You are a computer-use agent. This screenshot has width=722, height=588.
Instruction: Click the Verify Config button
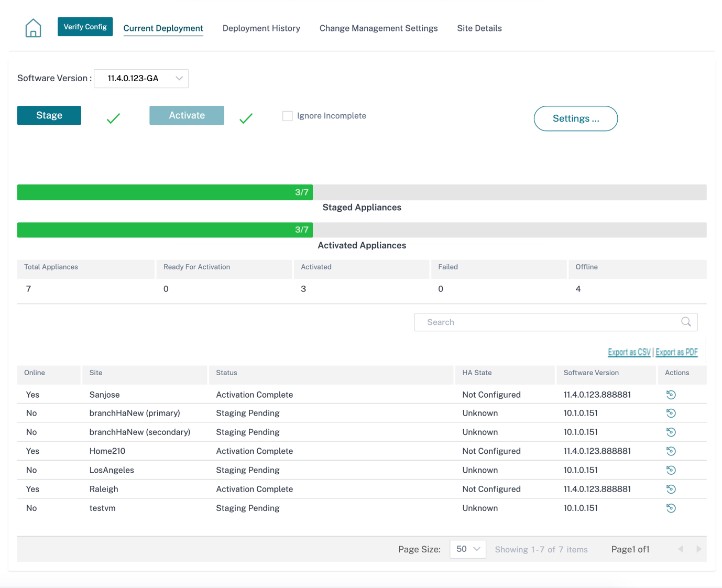[x=85, y=27]
